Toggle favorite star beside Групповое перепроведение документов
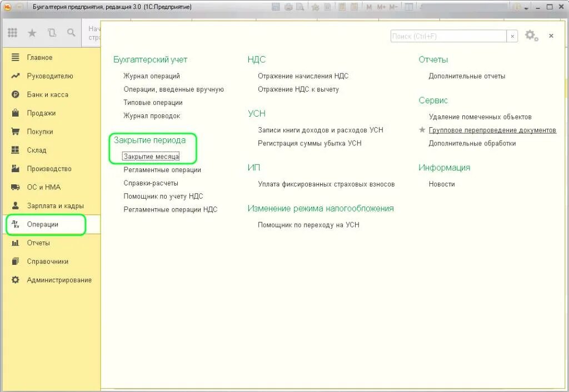This screenshot has height=392, width=569. (x=422, y=129)
